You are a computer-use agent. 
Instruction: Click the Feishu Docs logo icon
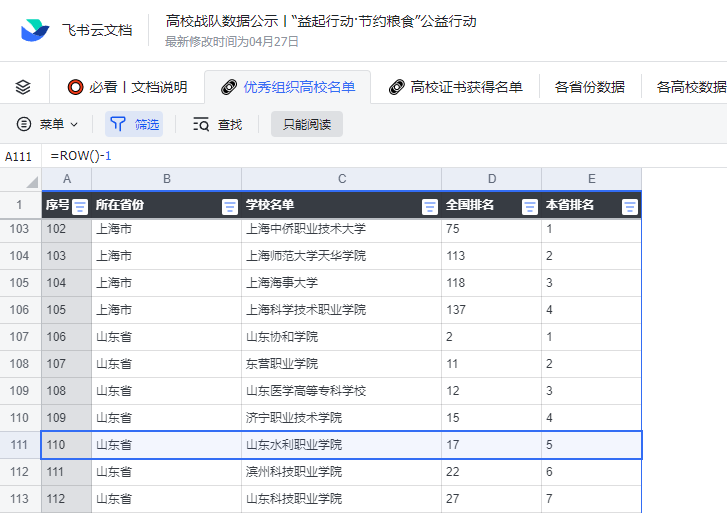35,30
